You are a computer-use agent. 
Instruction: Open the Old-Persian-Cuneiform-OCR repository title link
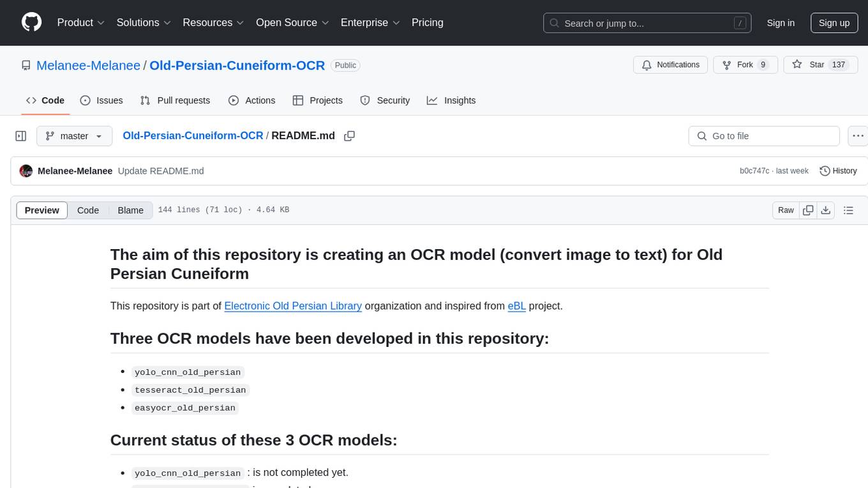pyautogui.click(x=237, y=65)
